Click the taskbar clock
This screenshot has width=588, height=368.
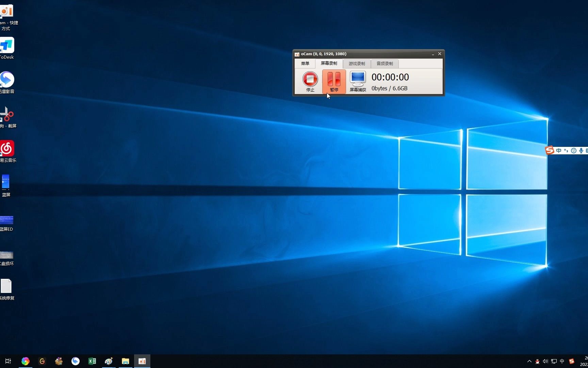tap(584, 361)
